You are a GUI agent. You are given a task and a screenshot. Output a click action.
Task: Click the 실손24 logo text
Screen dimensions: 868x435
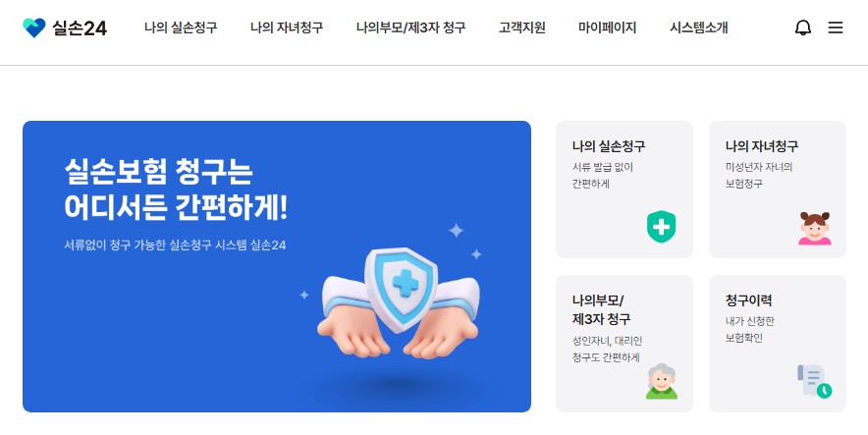(x=80, y=27)
